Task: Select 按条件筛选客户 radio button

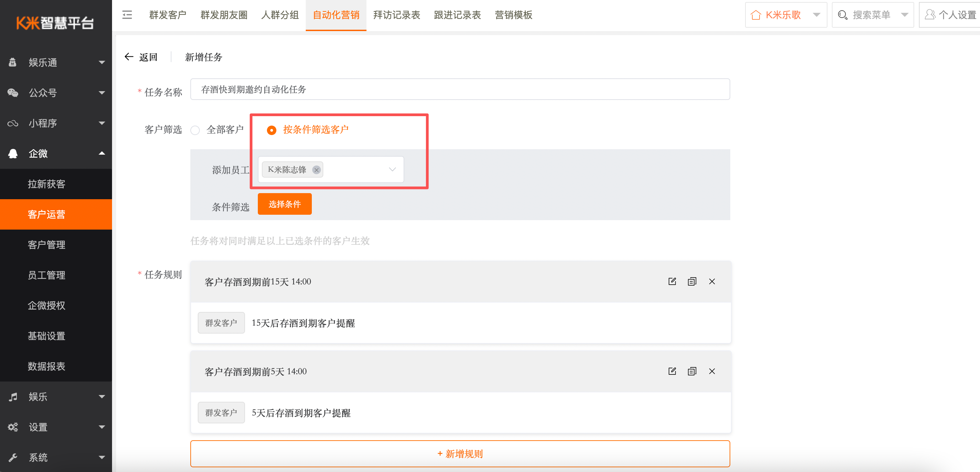Action: (x=271, y=130)
